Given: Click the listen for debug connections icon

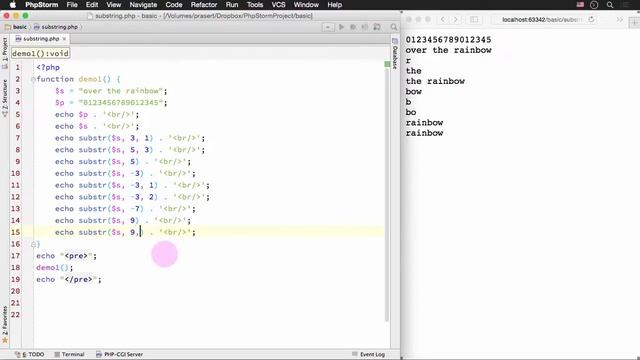Looking at the screenshot, I should coord(377,27).
